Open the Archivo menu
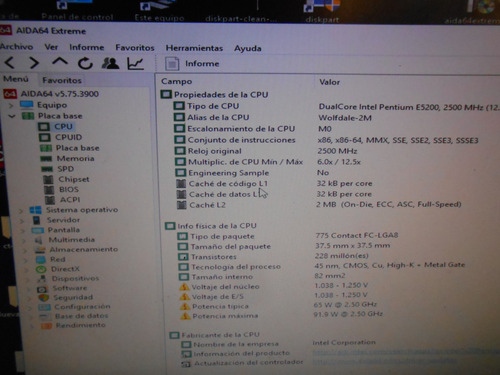The image size is (500, 375). (16, 47)
